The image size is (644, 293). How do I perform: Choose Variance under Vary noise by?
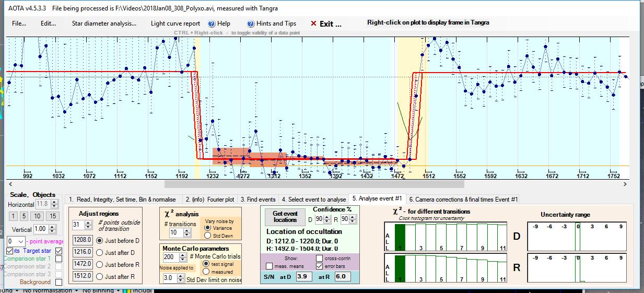pyautogui.click(x=208, y=228)
